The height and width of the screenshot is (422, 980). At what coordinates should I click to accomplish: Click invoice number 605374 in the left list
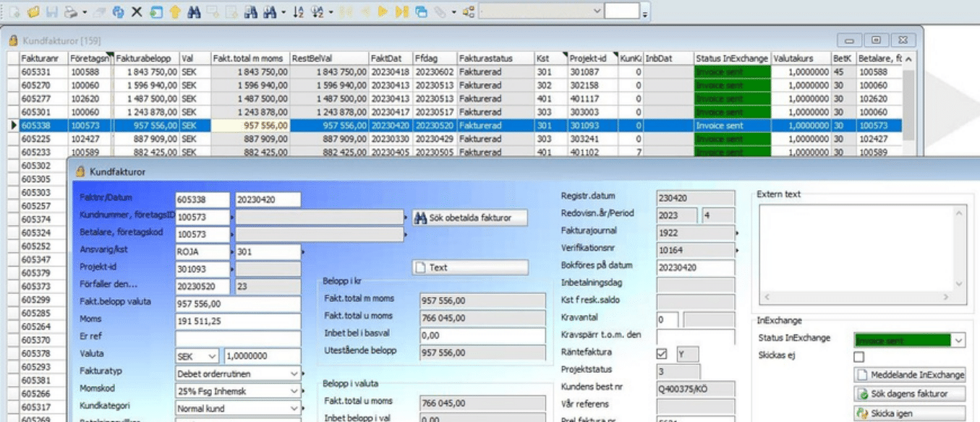[35, 220]
